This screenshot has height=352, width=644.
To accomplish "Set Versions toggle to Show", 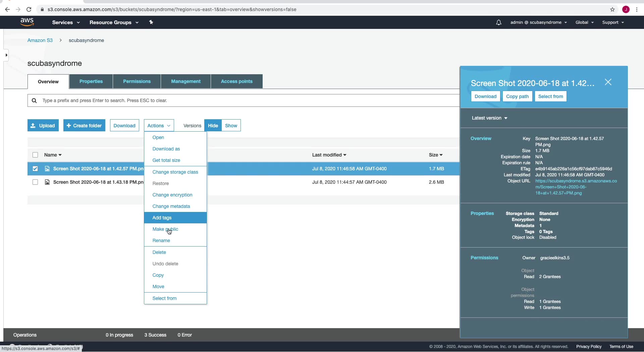I will tap(231, 126).
